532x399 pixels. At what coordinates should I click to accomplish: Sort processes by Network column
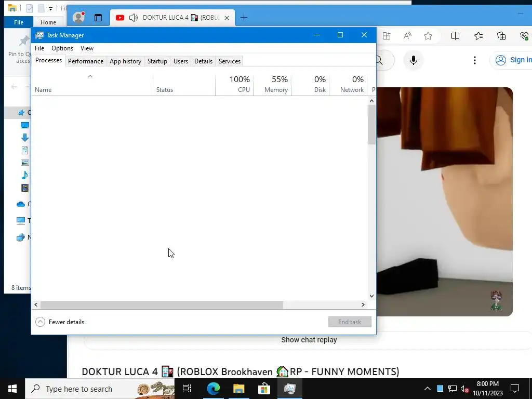tap(348, 85)
